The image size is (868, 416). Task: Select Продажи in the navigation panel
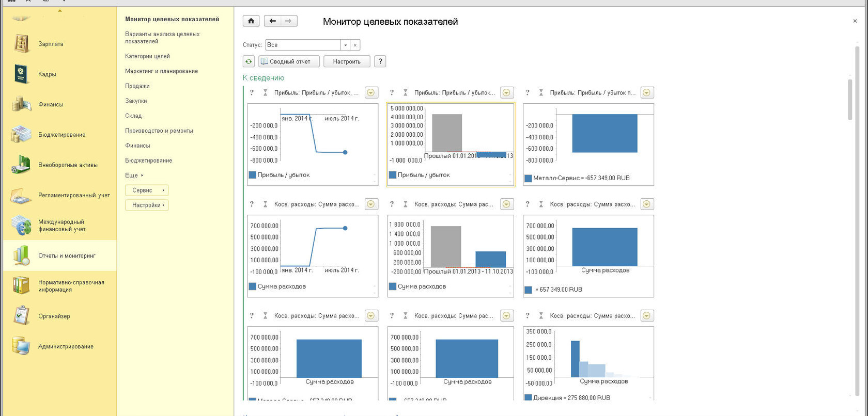137,86
